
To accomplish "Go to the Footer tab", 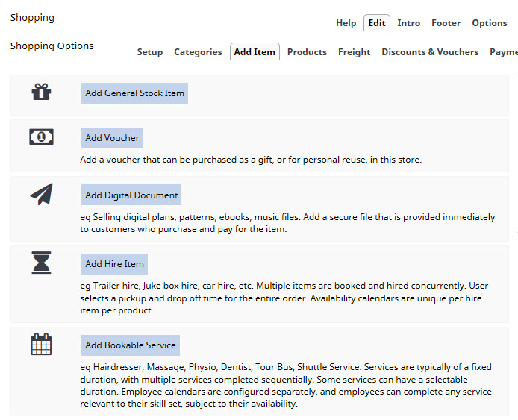I will pyautogui.click(x=446, y=23).
